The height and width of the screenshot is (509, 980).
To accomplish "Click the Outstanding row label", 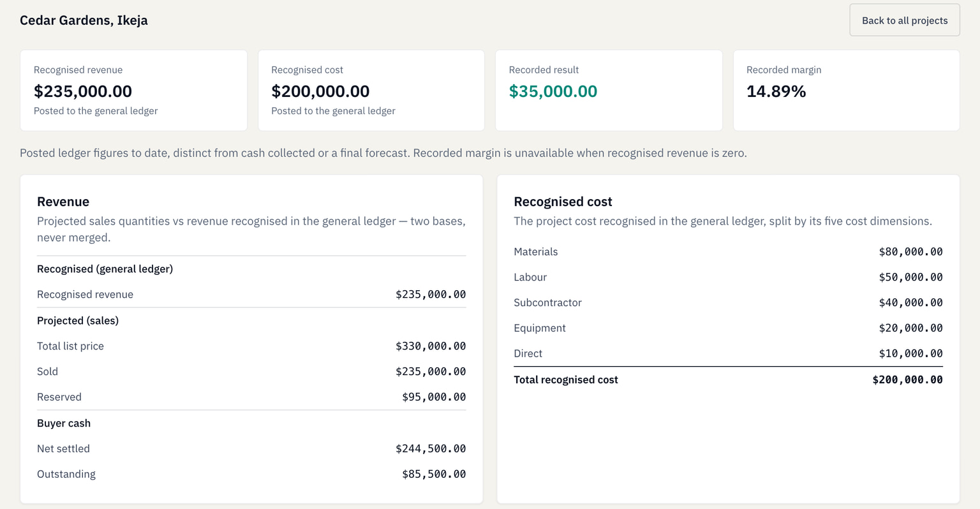I will (x=66, y=474).
